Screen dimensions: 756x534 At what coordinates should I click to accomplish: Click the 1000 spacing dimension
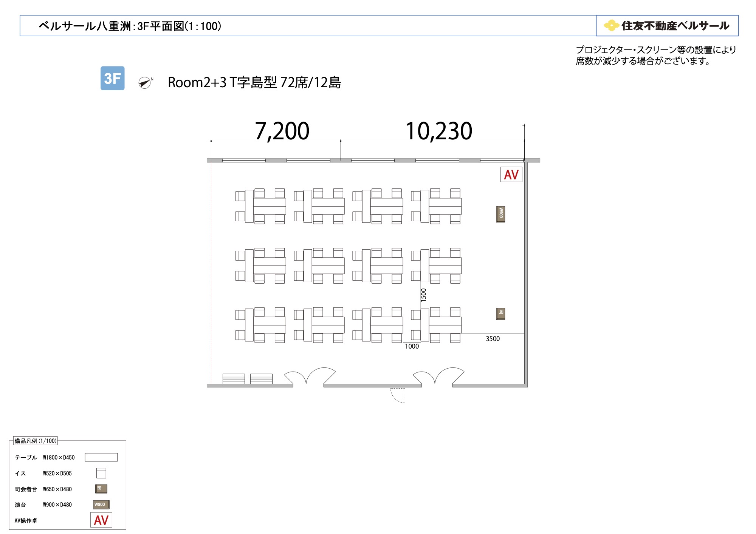tap(412, 346)
